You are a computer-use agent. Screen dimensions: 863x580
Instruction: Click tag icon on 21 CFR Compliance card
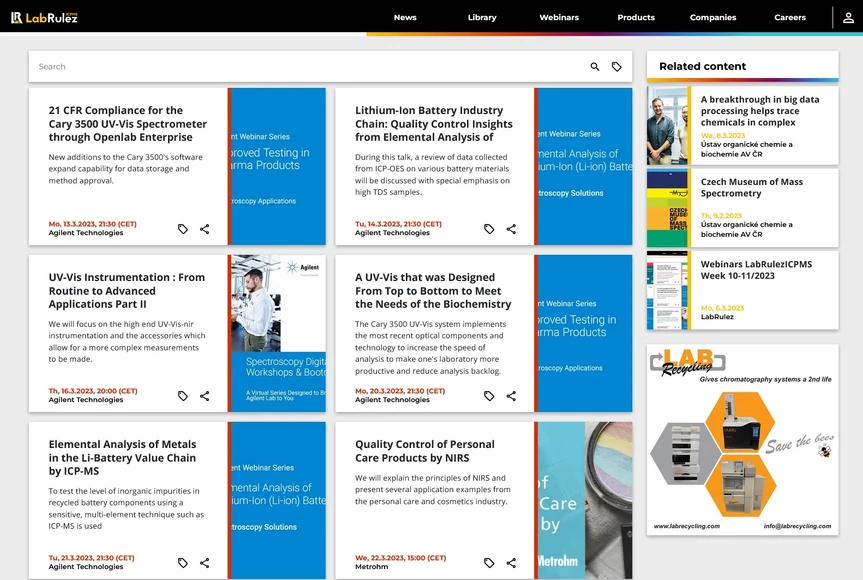183,229
